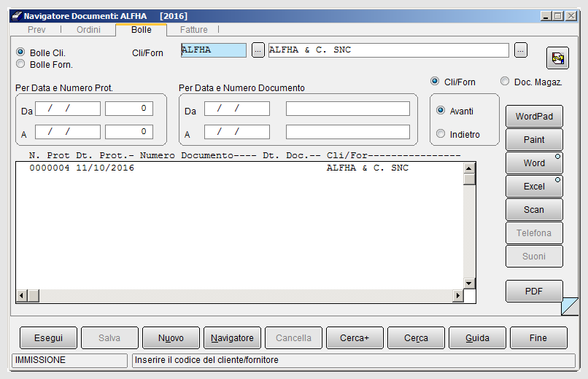Select the Avanti direction option
The image size is (588, 379).
click(441, 111)
